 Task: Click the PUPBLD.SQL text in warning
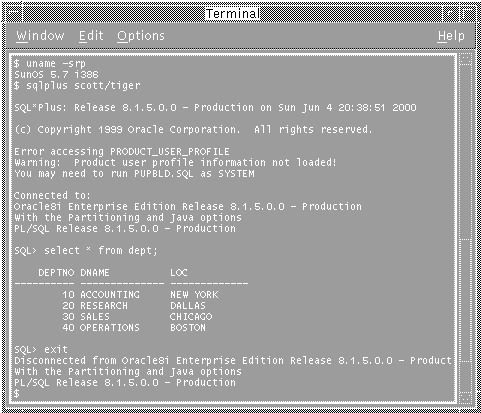164,174
